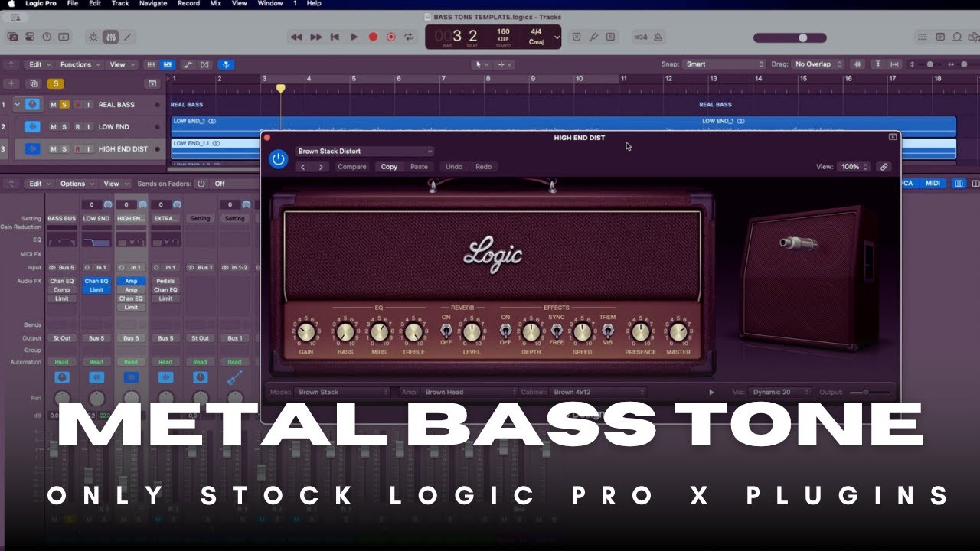The width and height of the screenshot is (980, 551).
Task: Open the Drag No Overlap dropdown
Action: (818, 64)
